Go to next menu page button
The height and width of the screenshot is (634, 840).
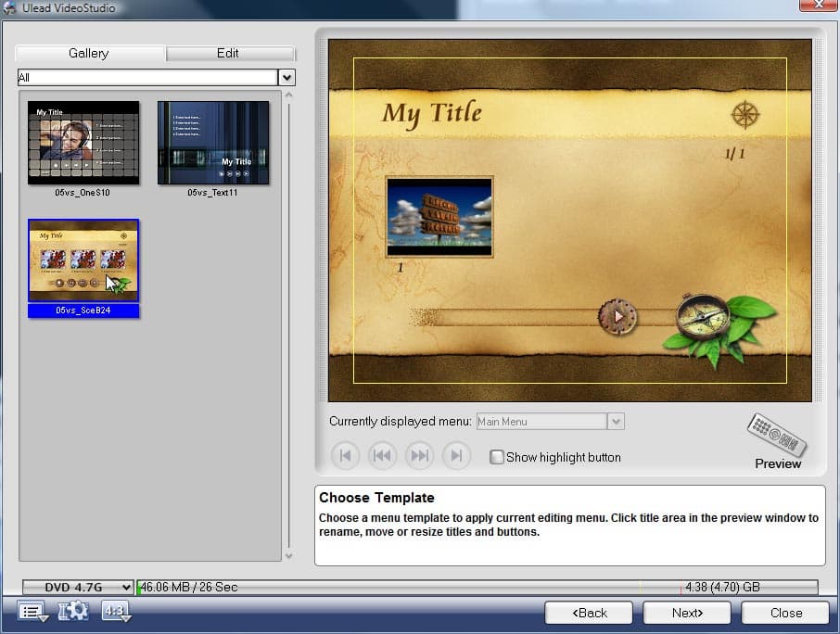click(x=419, y=456)
